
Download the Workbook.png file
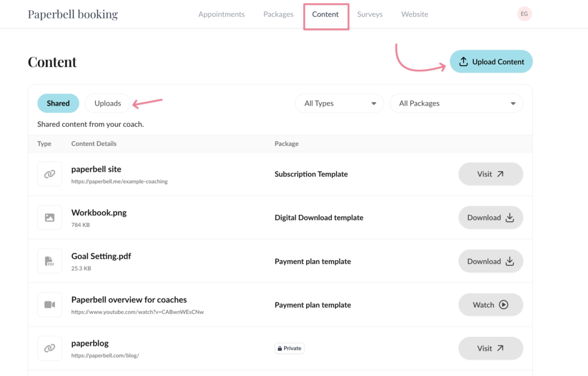490,218
